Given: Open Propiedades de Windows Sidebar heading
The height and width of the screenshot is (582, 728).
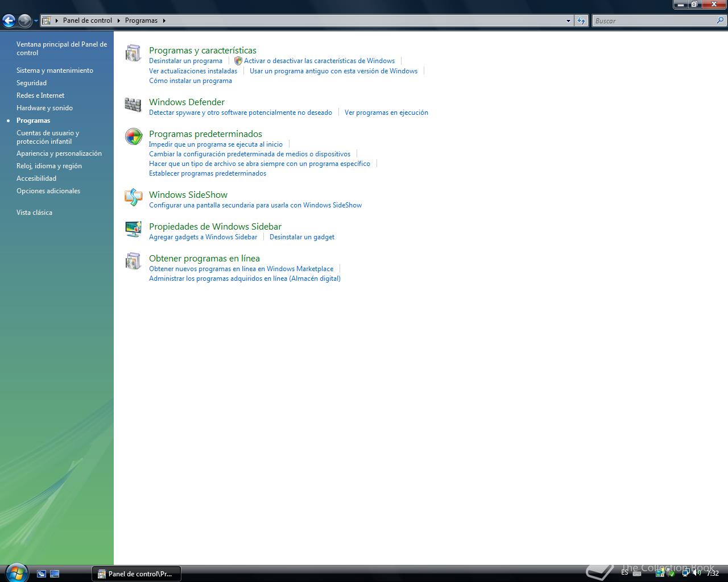Looking at the screenshot, I should tap(215, 227).
